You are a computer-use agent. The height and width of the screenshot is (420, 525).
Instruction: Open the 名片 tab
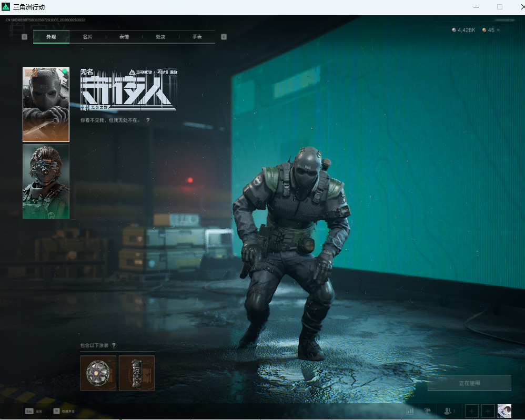click(88, 37)
